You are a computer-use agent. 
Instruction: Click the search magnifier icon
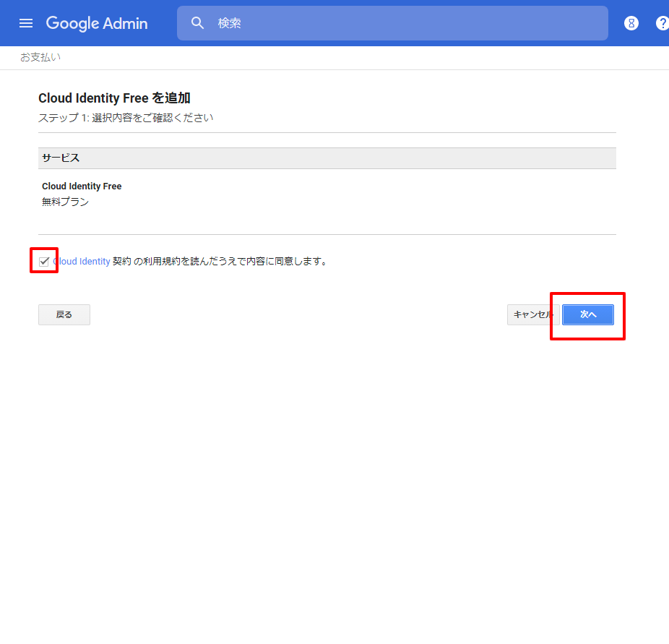coord(197,23)
